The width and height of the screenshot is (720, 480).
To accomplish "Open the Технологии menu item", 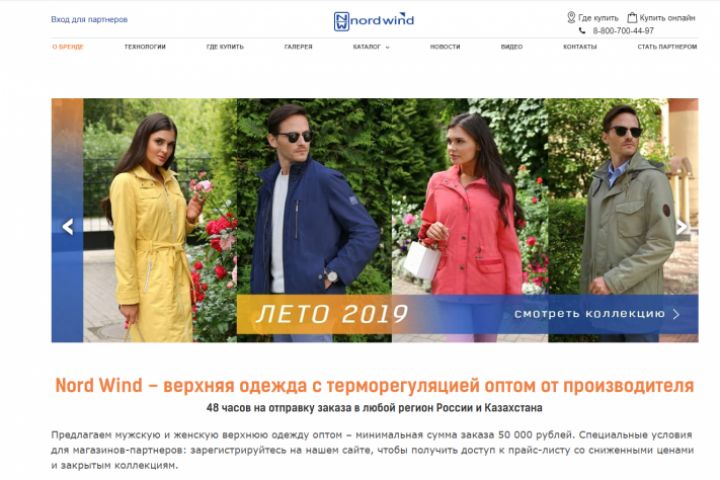I will coord(145,47).
